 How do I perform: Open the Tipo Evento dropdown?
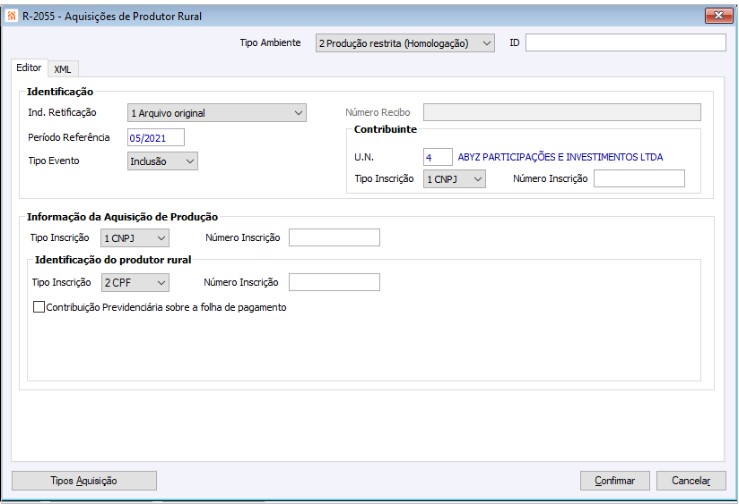163,161
